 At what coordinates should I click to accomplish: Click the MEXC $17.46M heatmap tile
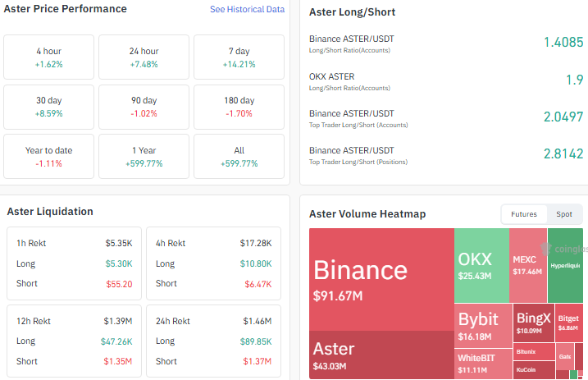click(528, 265)
